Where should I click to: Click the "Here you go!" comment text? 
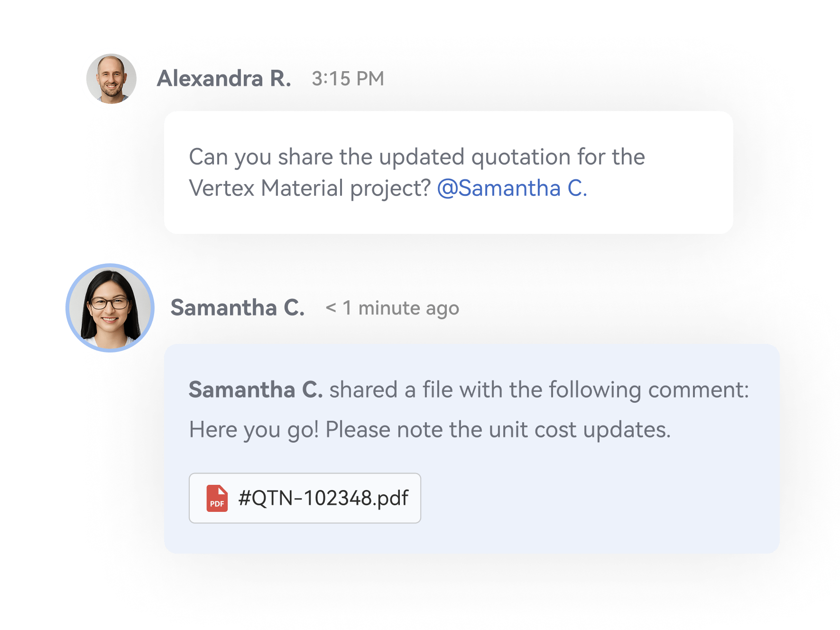point(254,430)
